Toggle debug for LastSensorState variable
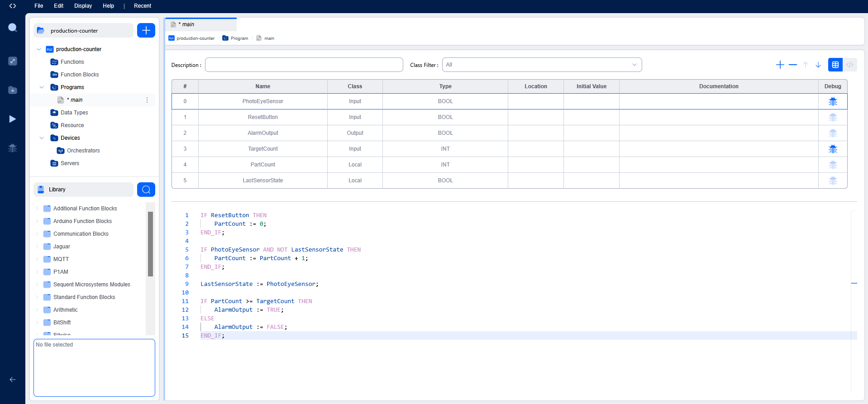868x404 pixels. (x=833, y=181)
